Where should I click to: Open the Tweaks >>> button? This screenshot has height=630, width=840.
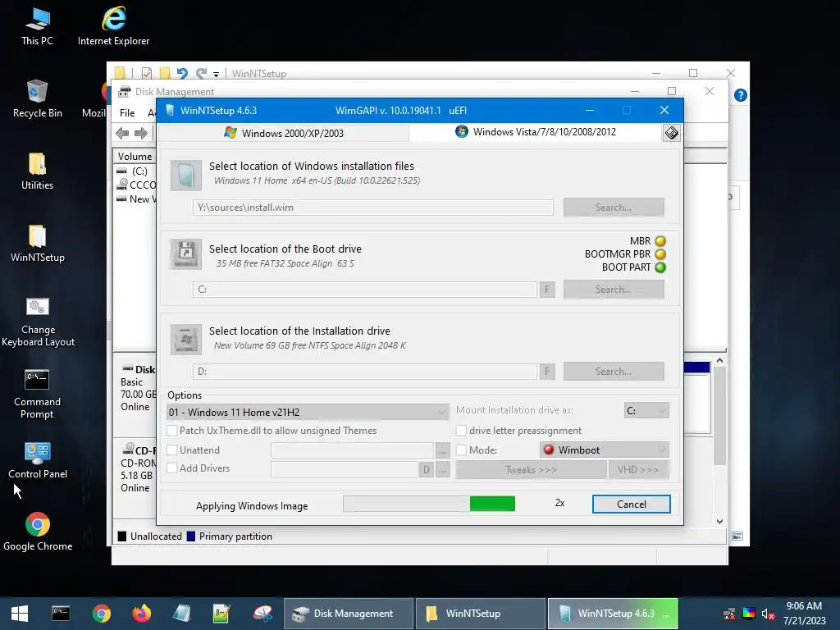point(531,470)
